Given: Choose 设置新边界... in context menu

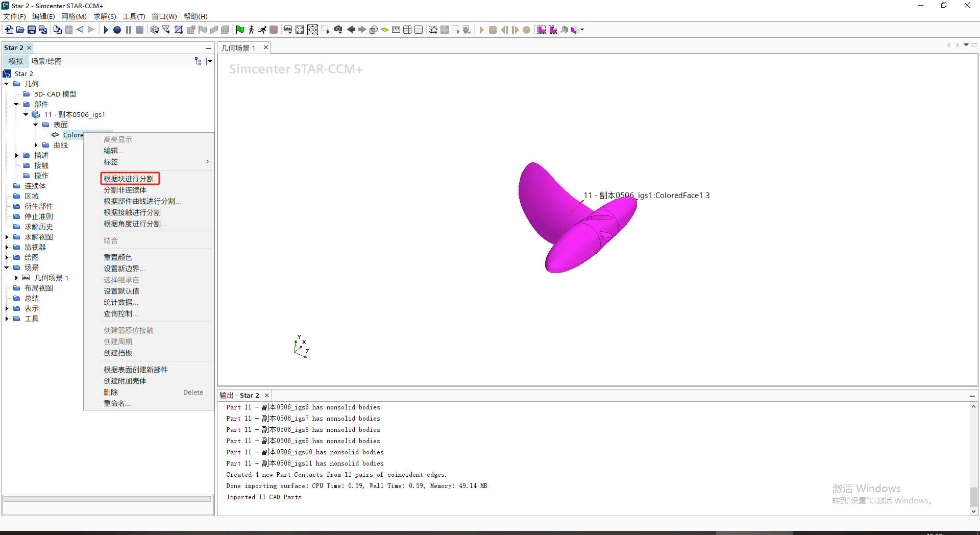Looking at the screenshot, I should [125, 269].
